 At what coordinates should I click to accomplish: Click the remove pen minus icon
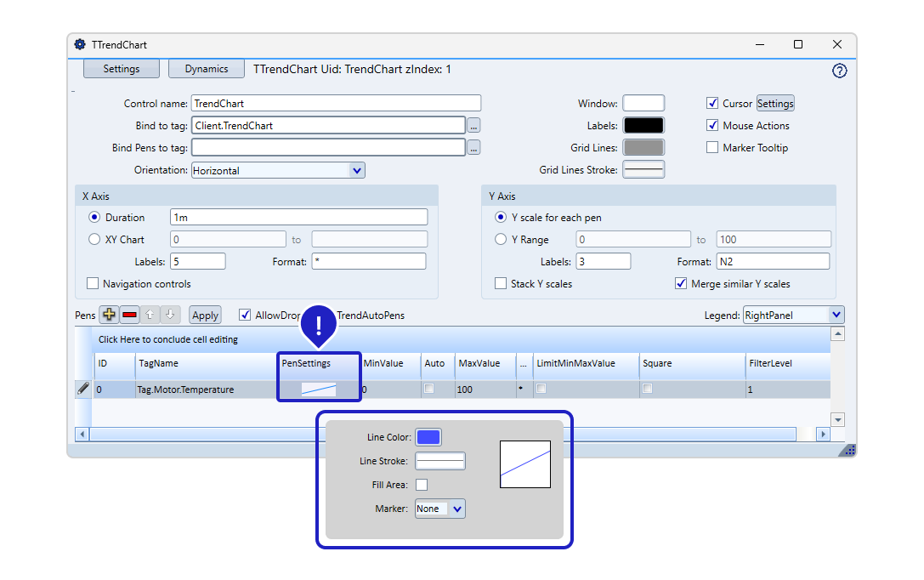pyautogui.click(x=129, y=315)
